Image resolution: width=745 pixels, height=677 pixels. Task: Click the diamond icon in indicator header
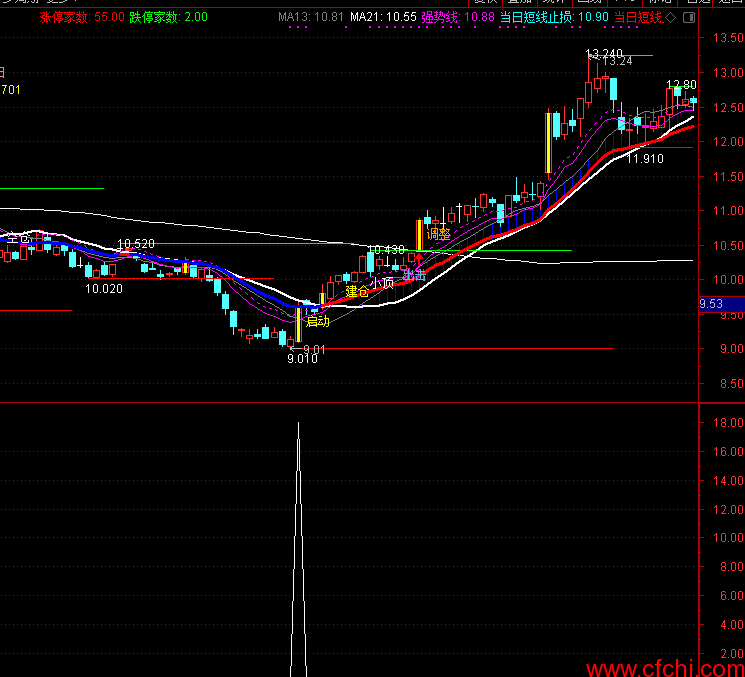(x=670, y=18)
